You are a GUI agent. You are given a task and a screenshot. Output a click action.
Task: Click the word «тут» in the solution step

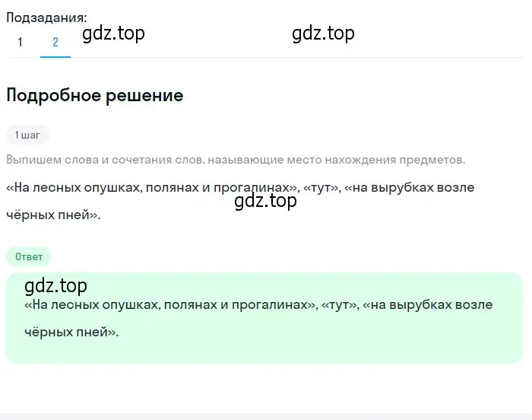(x=321, y=188)
